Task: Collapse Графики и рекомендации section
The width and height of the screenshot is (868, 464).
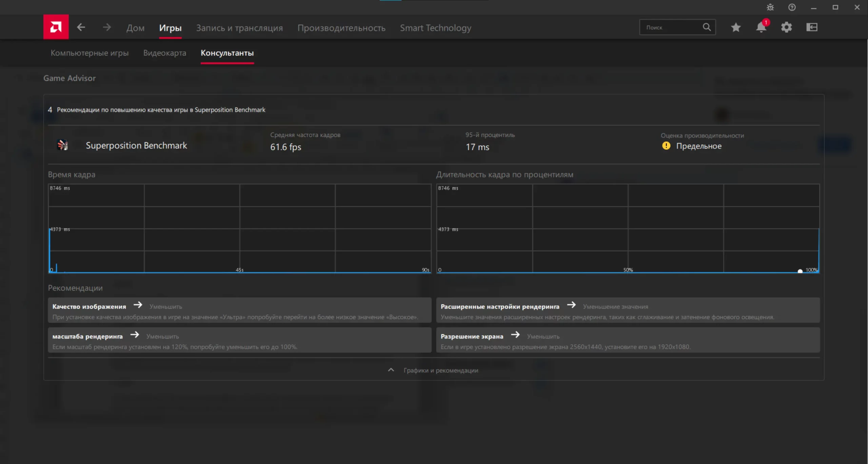Action: [x=433, y=370]
